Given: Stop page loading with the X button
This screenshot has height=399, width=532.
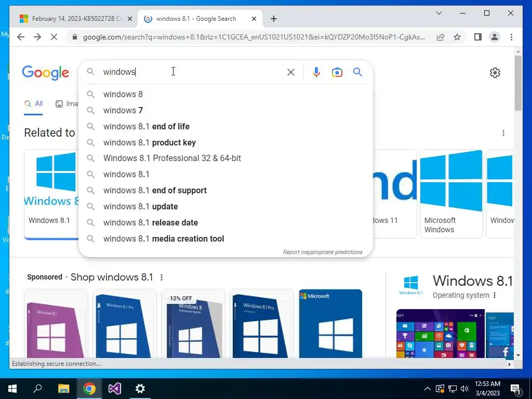Looking at the screenshot, I should (x=54, y=37).
